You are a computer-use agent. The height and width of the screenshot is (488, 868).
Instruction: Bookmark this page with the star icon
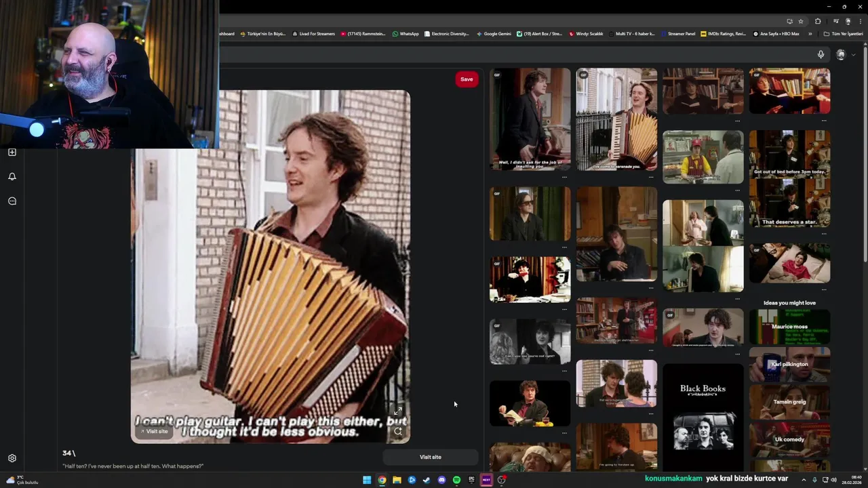801,21
